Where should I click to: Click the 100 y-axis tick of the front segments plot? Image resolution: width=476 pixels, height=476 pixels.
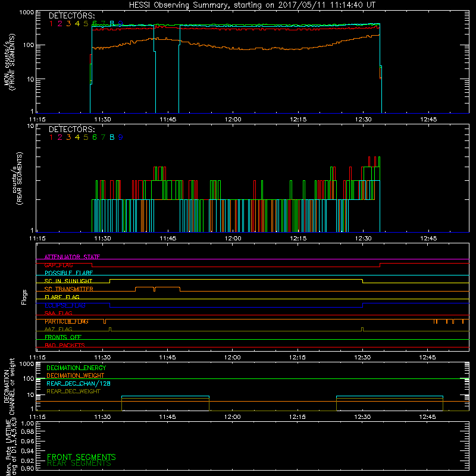click(x=29, y=45)
